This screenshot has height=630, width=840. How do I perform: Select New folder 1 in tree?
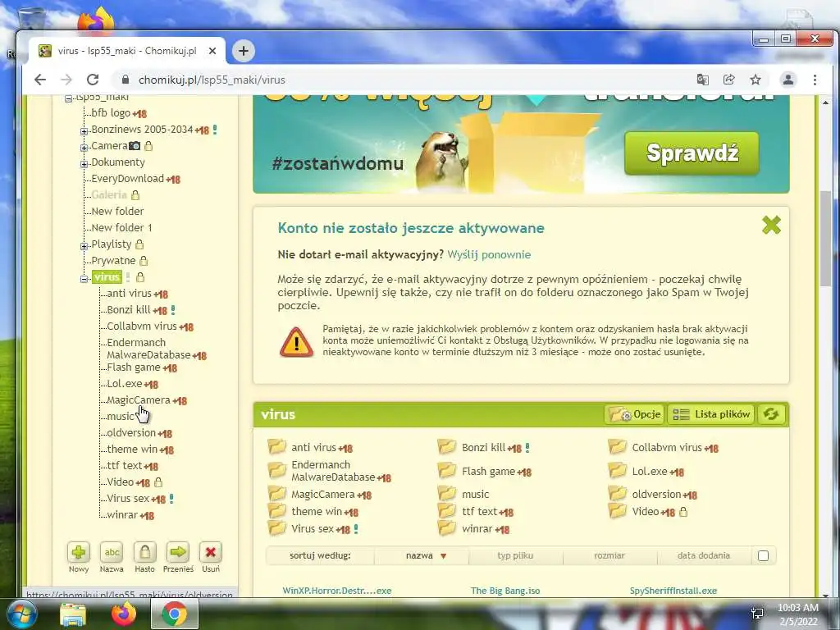coord(121,228)
